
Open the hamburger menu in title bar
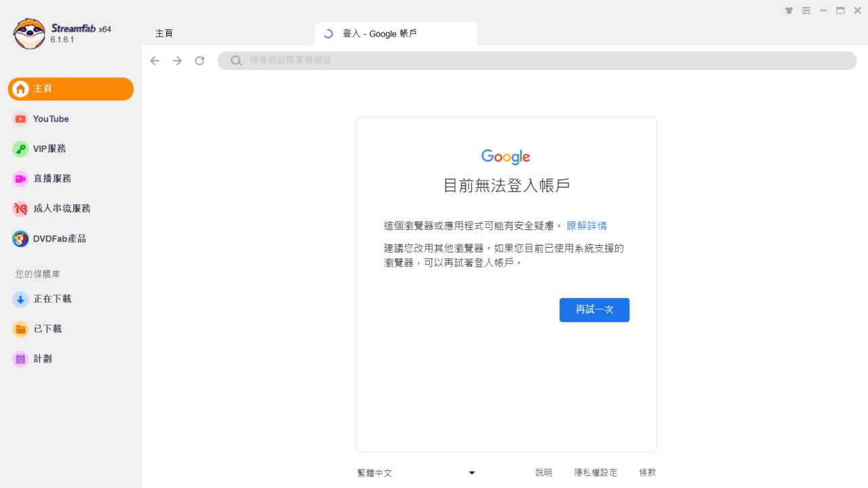[x=806, y=10]
